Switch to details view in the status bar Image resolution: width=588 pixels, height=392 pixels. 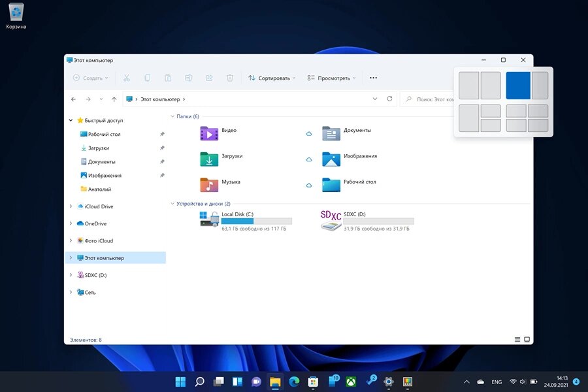coord(517,339)
